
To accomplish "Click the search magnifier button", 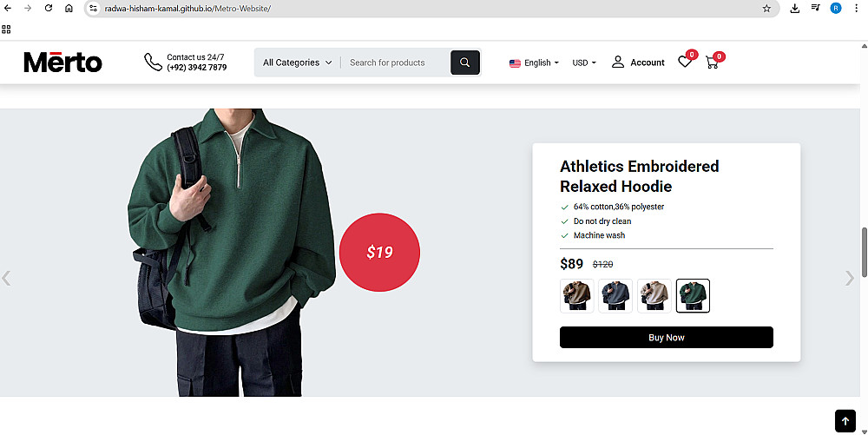I will [x=465, y=63].
